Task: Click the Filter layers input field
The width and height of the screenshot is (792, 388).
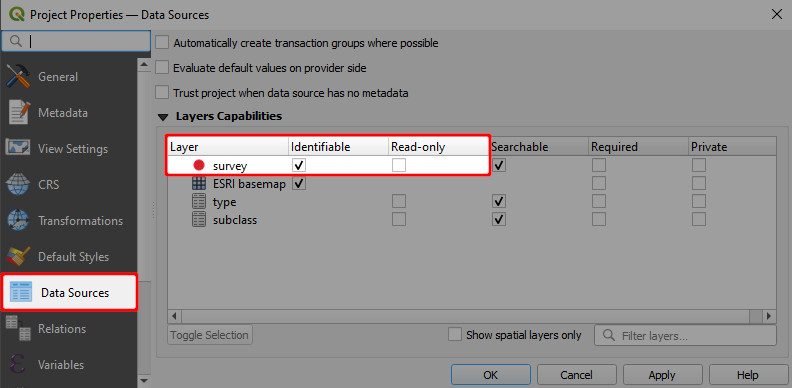Action: (685, 335)
